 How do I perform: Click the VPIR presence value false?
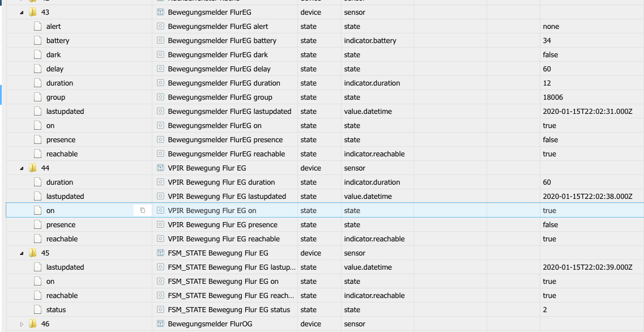(x=551, y=225)
